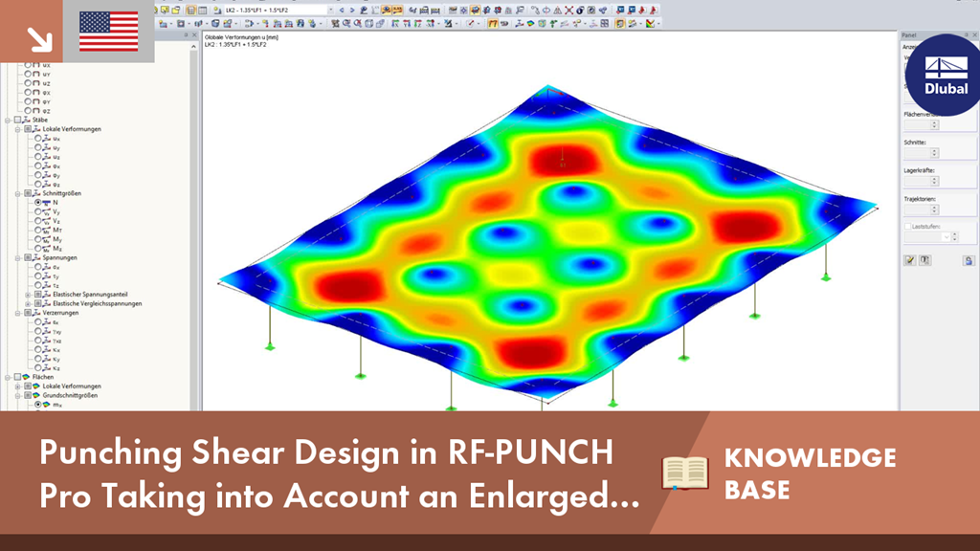Click the view in Y direction icon

point(406,24)
